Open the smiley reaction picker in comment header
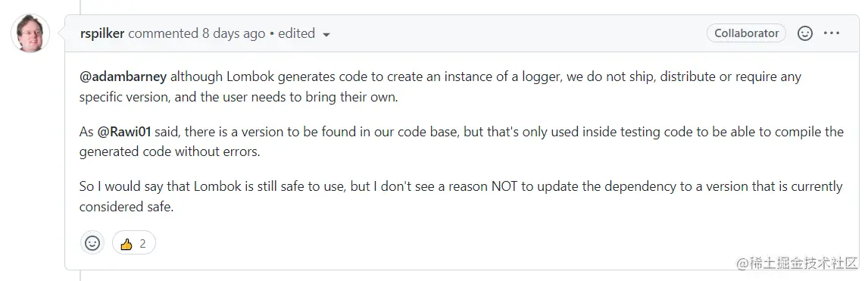This screenshot has height=281, width=868. 804,33
